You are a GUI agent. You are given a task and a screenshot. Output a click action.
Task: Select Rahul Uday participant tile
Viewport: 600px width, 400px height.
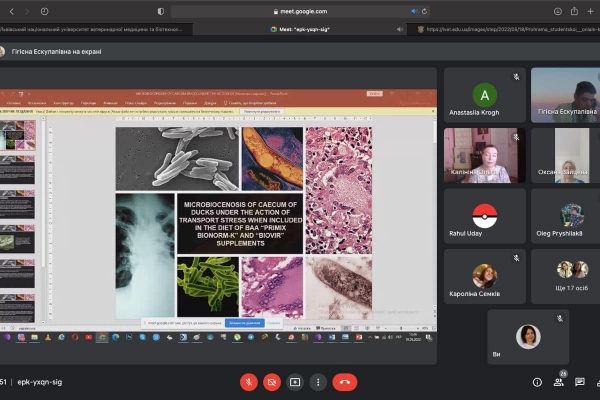point(484,216)
